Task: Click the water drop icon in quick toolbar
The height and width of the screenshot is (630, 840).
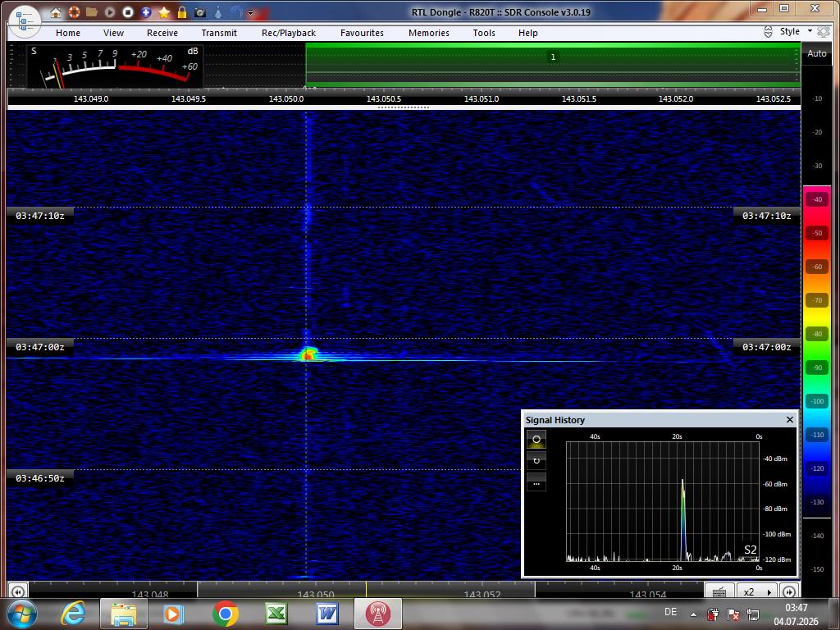Action: (x=218, y=11)
